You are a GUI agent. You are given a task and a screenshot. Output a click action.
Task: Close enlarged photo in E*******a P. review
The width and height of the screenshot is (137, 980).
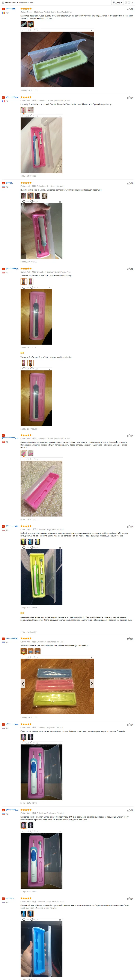pyautogui.click(x=60, y=548)
